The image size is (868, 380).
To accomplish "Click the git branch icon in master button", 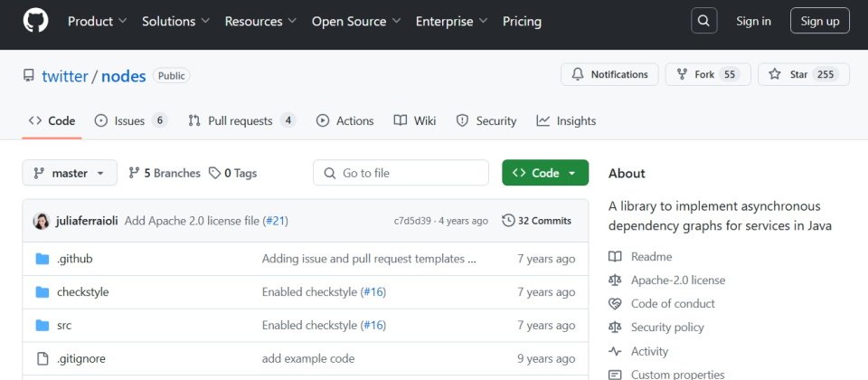I will click(39, 173).
